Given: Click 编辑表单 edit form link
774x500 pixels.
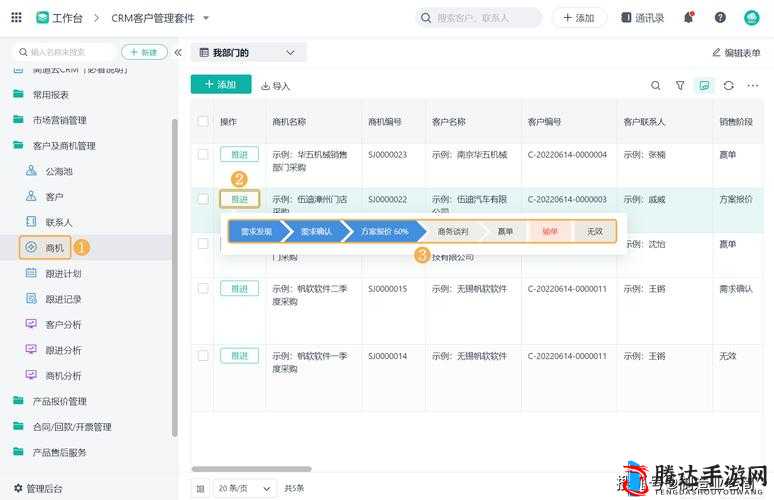Looking at the screenshot, I should (x=736, y=52).
